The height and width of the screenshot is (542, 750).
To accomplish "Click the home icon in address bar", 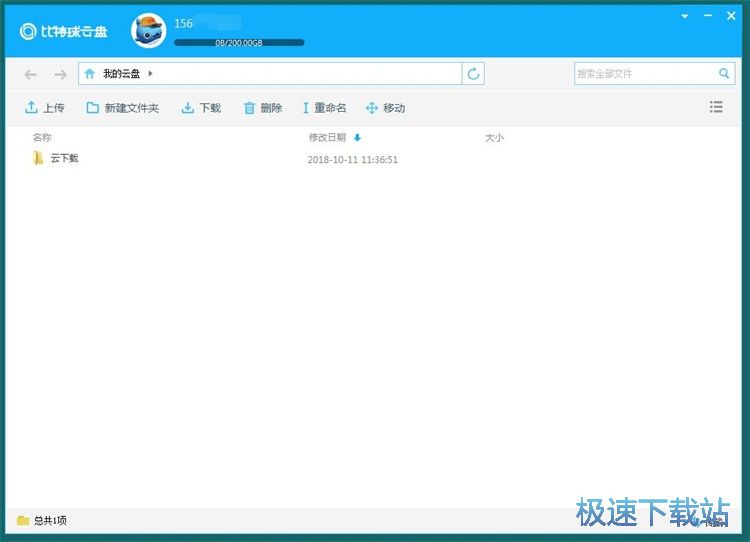I will coord(90,74).
